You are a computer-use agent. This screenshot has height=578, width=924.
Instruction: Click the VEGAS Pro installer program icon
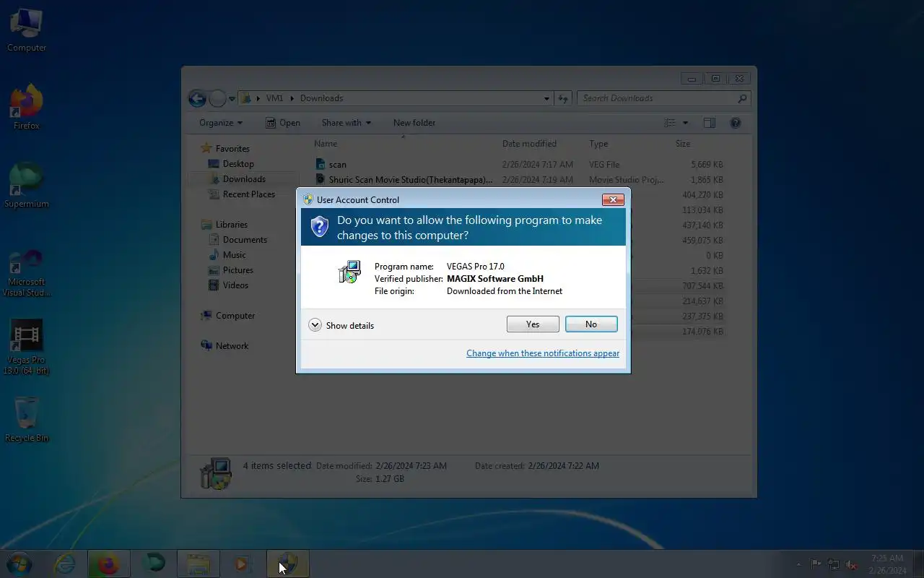[x=349, y=272]
